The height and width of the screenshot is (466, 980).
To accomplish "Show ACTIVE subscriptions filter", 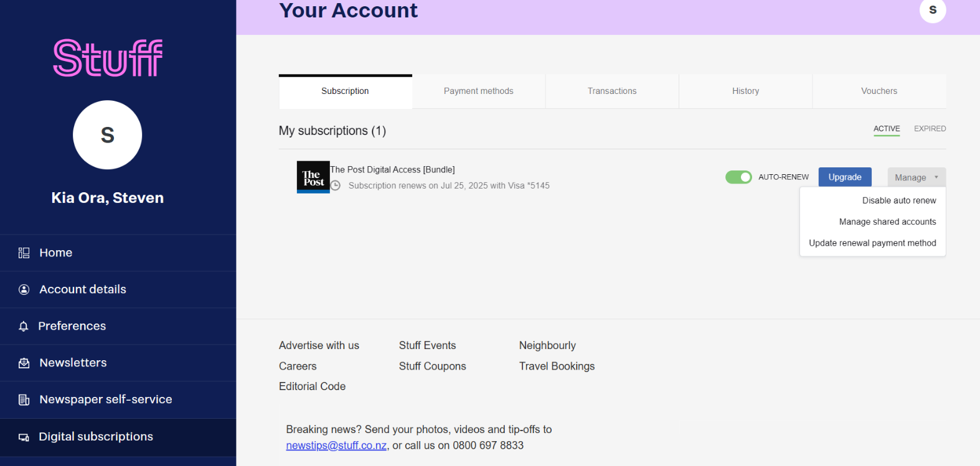I will click(x=887, y=129).
